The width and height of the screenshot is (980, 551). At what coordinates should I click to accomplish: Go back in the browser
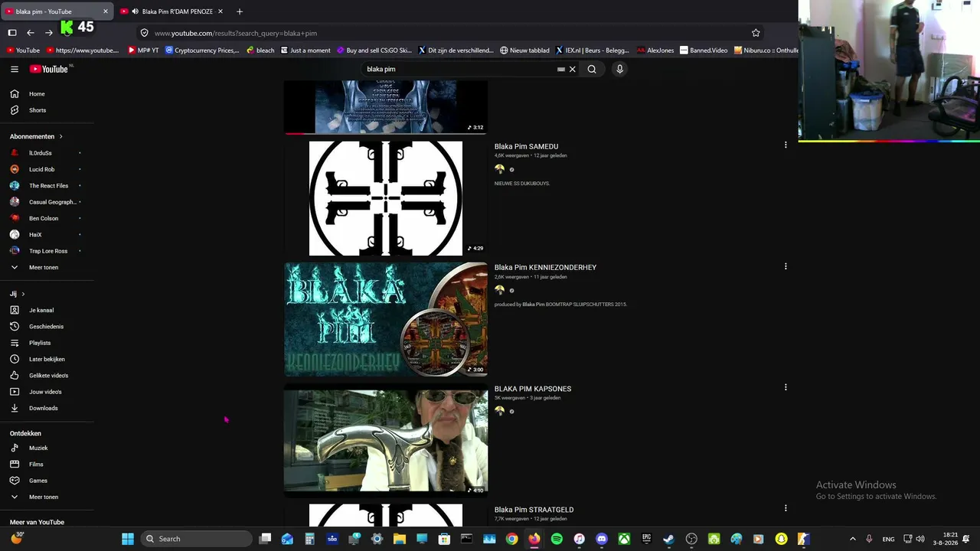point(31,33)
